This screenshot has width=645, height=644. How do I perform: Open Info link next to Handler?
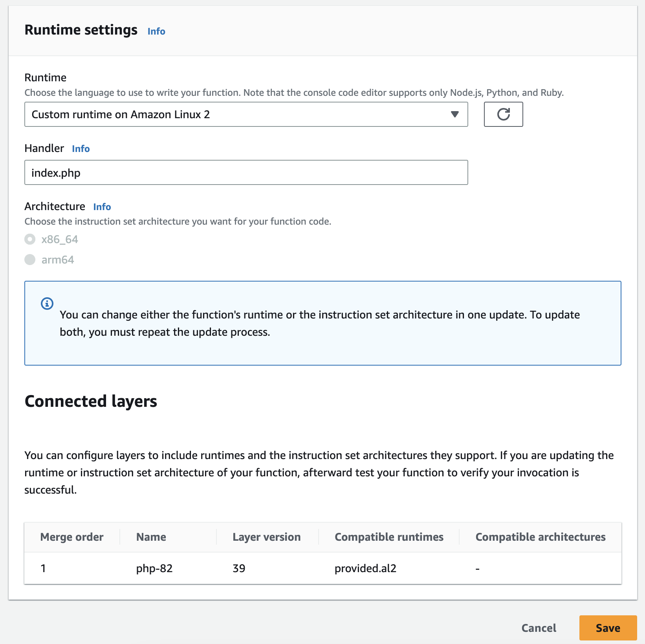(x=81, y=149)
